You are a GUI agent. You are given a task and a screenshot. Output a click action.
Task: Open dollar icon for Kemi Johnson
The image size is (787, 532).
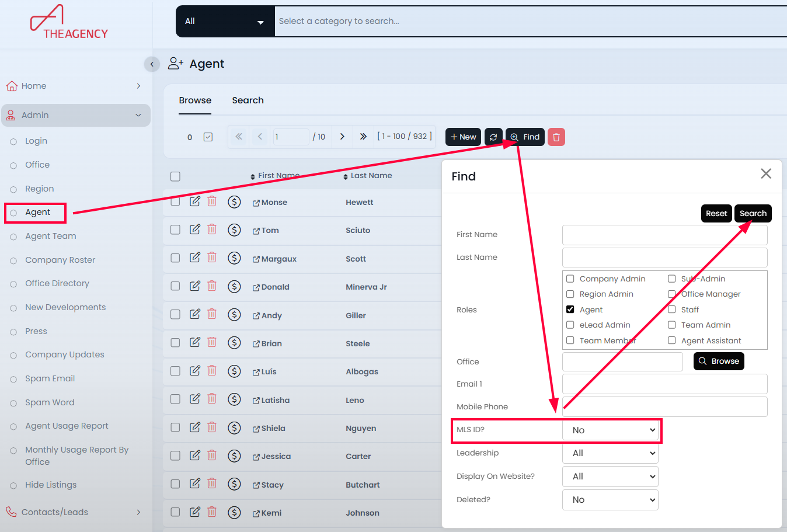[x=234, y=512]
